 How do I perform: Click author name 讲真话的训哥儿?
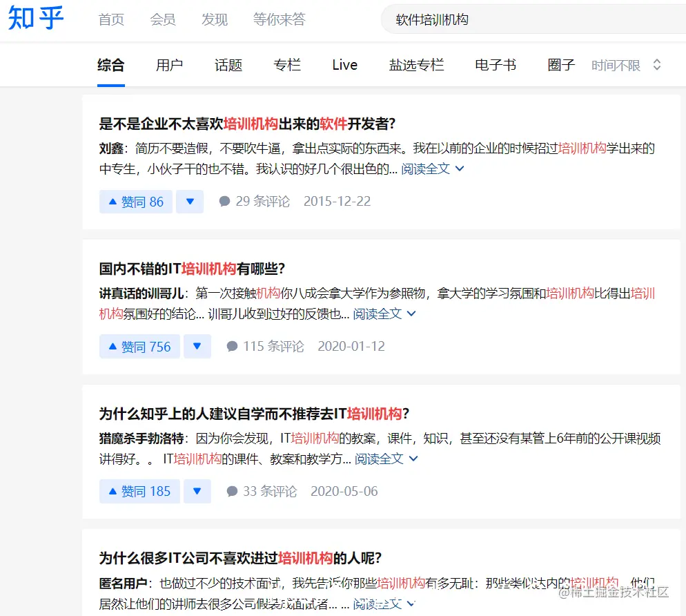pyautogui.click(x=141, y=293)
